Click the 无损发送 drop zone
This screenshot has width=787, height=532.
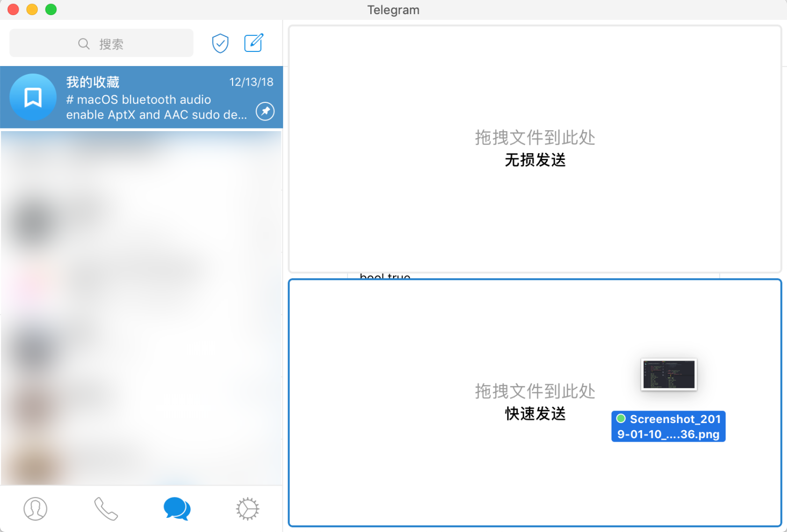pos(535,149)
